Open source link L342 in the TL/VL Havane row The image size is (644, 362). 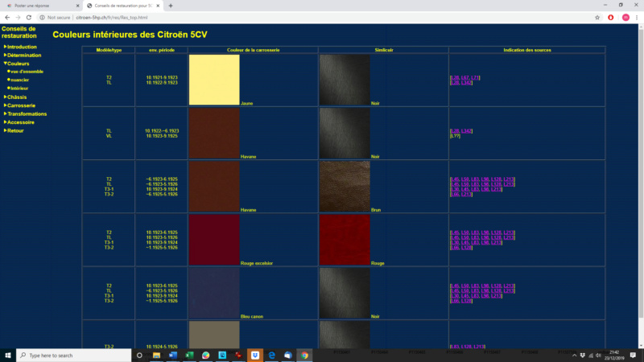[467, 131]
